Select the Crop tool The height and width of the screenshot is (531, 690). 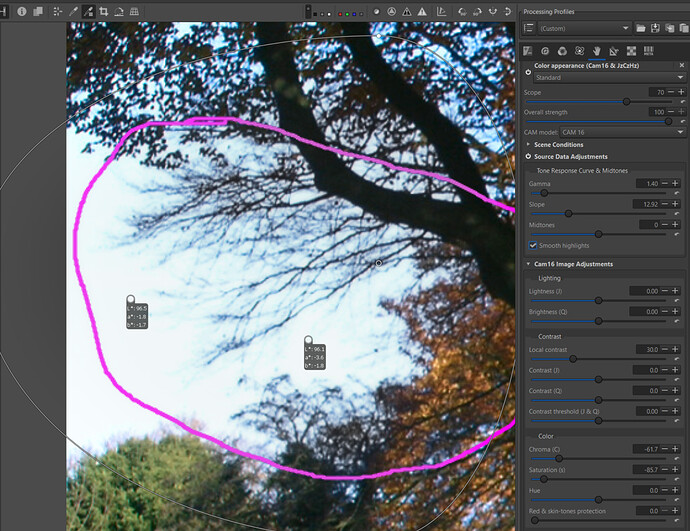coord(104,11)
